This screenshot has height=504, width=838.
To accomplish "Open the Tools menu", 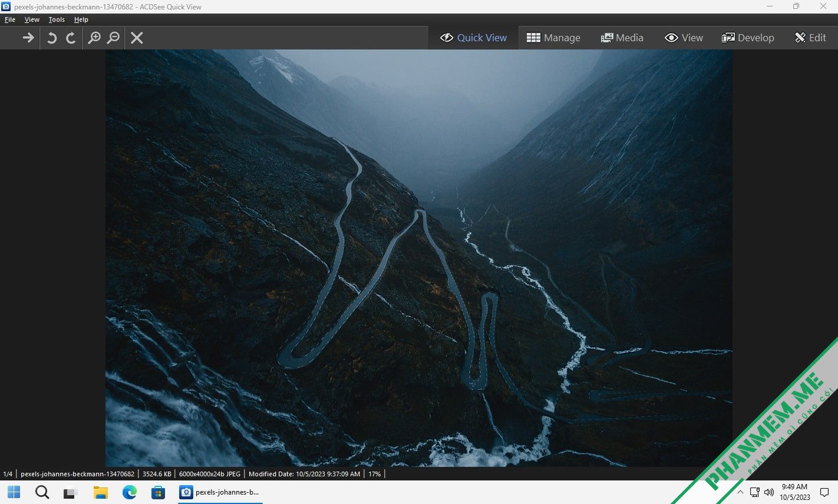I will (57, 19).
